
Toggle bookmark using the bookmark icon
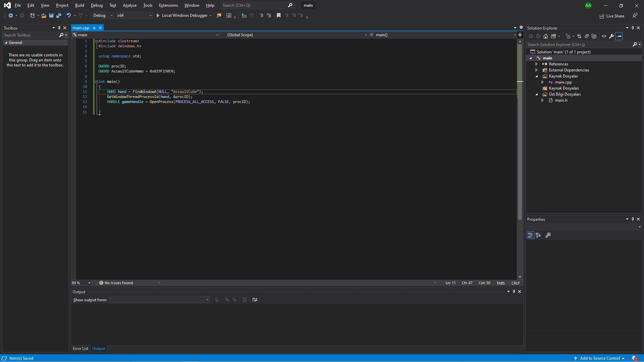click(x=279, y=15)
